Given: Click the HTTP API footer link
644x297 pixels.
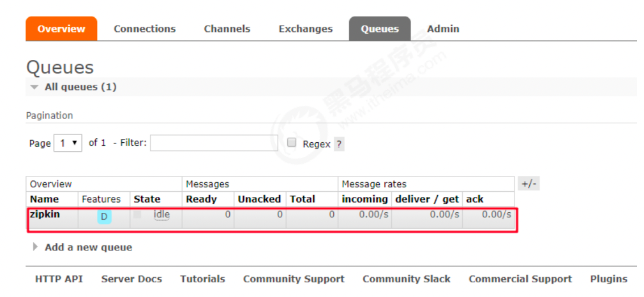Looking at the screenshot, I should click(x=59, y=279).
